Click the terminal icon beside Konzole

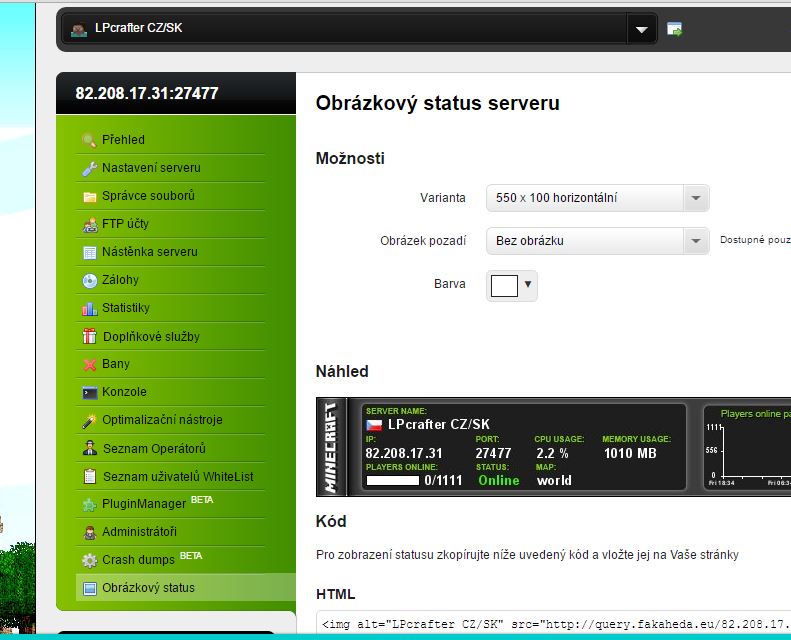(x=89, y=392)
